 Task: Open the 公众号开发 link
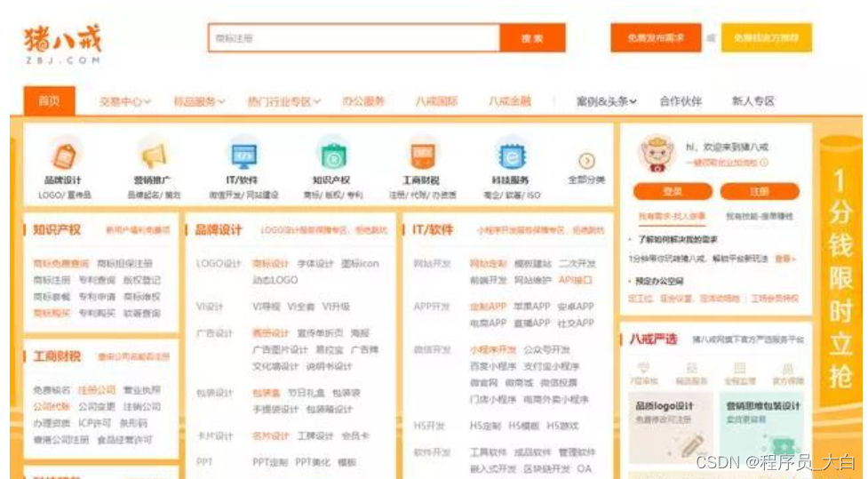click(546, 350)
